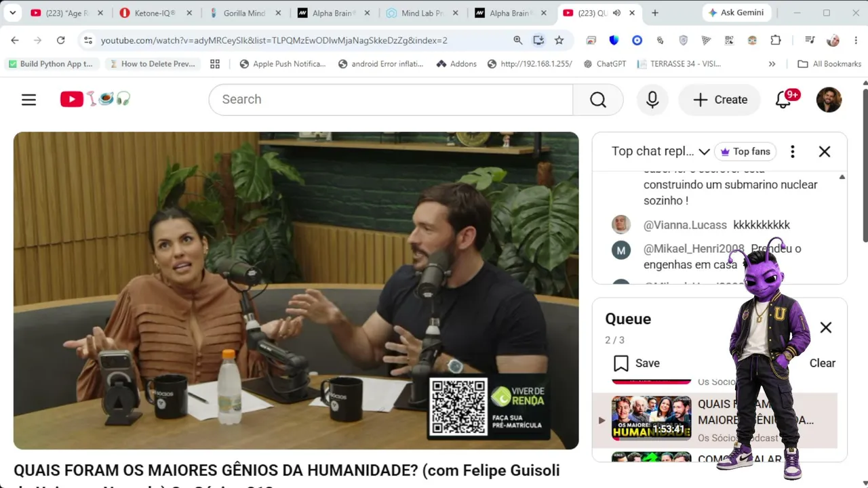Viewport: 868px width, 488px height.
Task: Start voice search with the microphone
Action: pyautogui.click(x=652, y=100)
